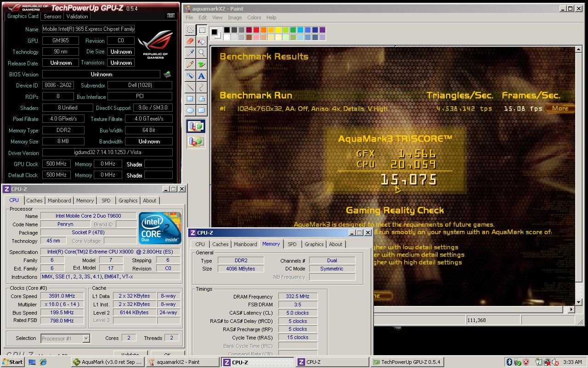Choose the Pencil tool in Paint

[190, 64]
